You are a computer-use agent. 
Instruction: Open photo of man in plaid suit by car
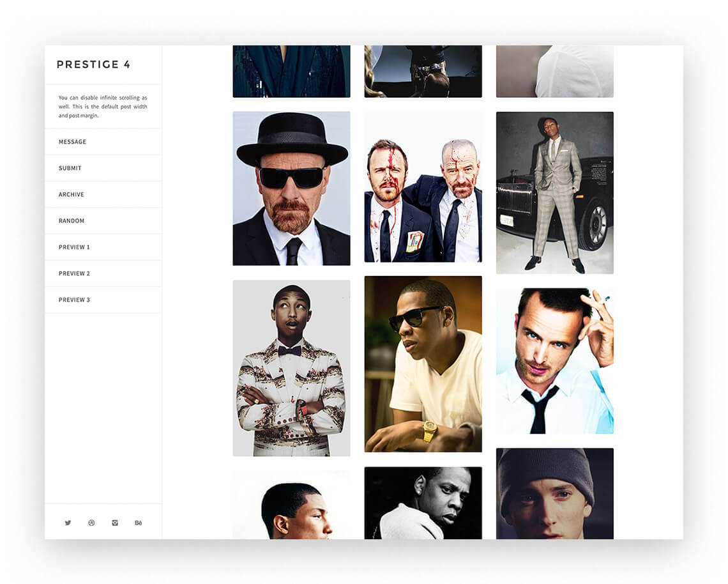[x=555, y=193]
